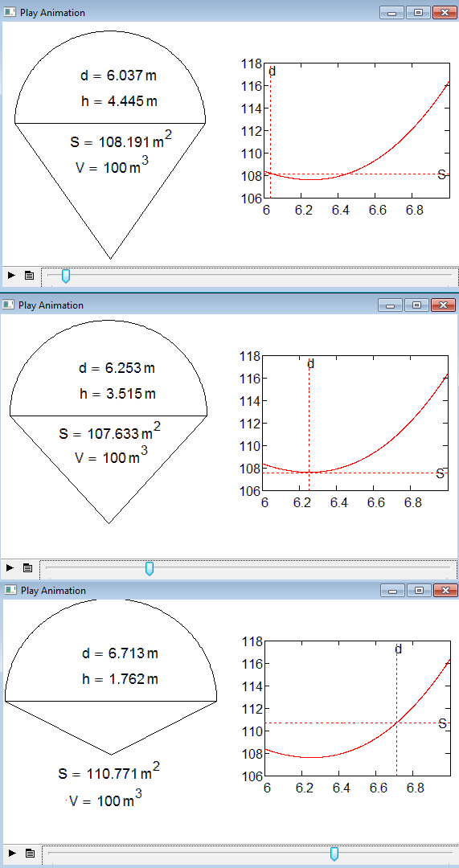Image resolution: width=459 pixels, height=868 pixels.
Task: Play the animation in the d = 6.037 m window
Action: tap(11, 275)
